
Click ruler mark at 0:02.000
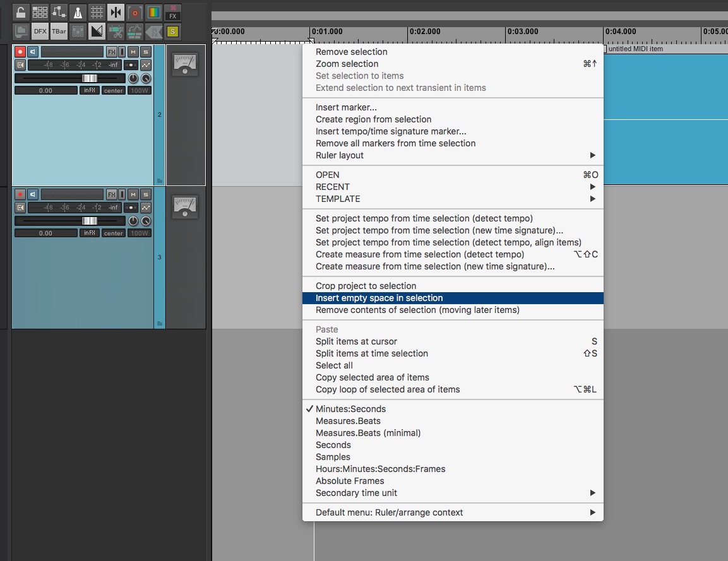[x=425, y=32]
